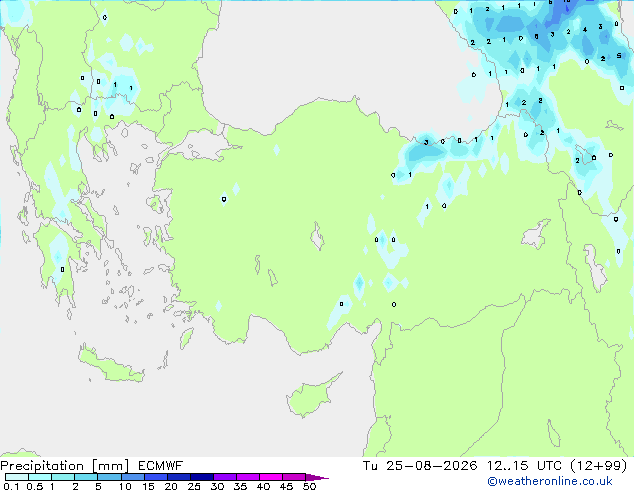Pick the 10–15 mm blue legend swatch
The image size is (634, 490).
click(x=132, y=477)
